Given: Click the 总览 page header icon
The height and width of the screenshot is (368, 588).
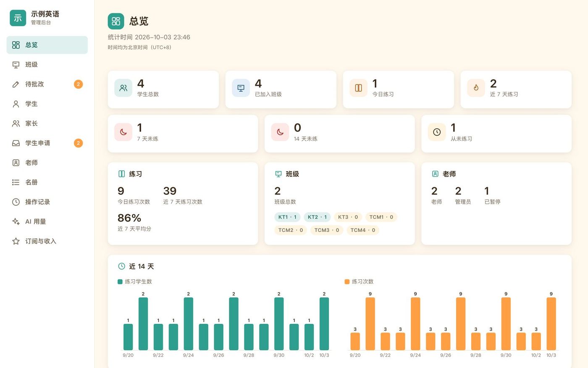Looking at the screenshot, I should point(116,21).
